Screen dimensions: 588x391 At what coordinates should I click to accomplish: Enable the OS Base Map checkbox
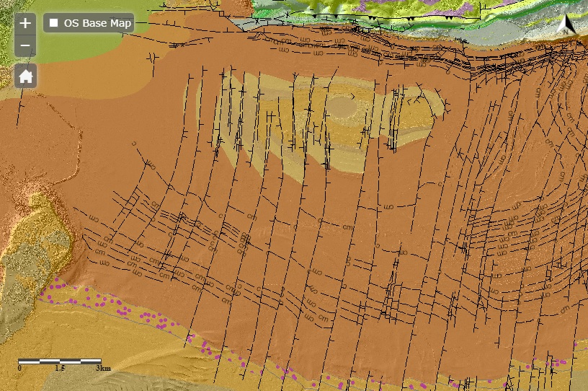click(x=54, y=23)
